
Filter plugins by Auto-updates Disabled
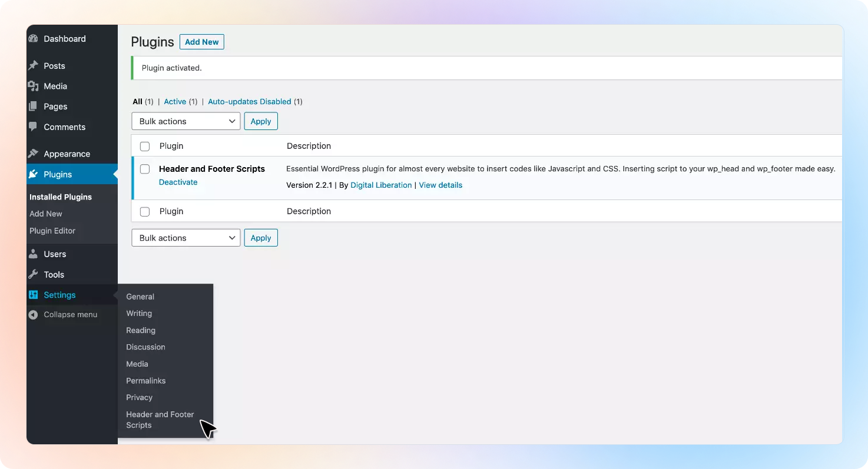click(x=250, y=102)
